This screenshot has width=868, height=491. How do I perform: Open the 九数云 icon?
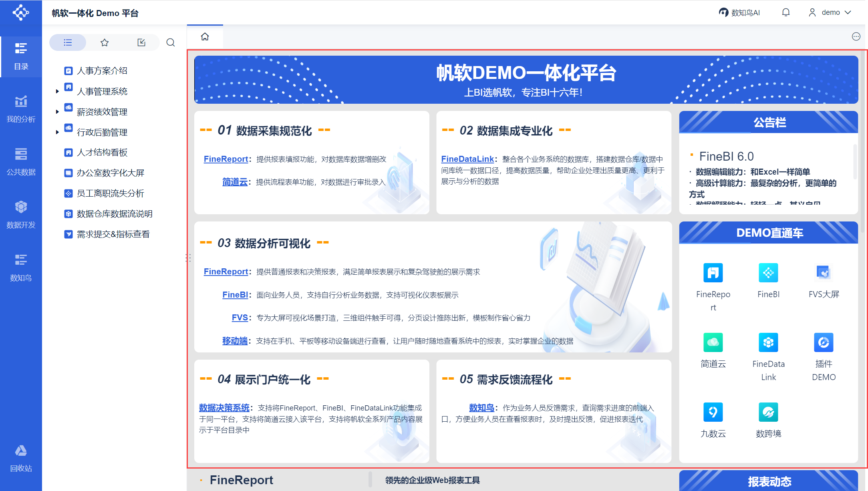coord(713,412)
